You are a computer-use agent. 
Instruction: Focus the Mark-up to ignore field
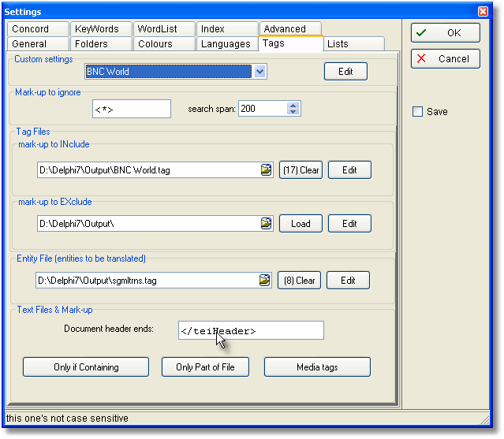pyautogui.click(x=132, y=109)
